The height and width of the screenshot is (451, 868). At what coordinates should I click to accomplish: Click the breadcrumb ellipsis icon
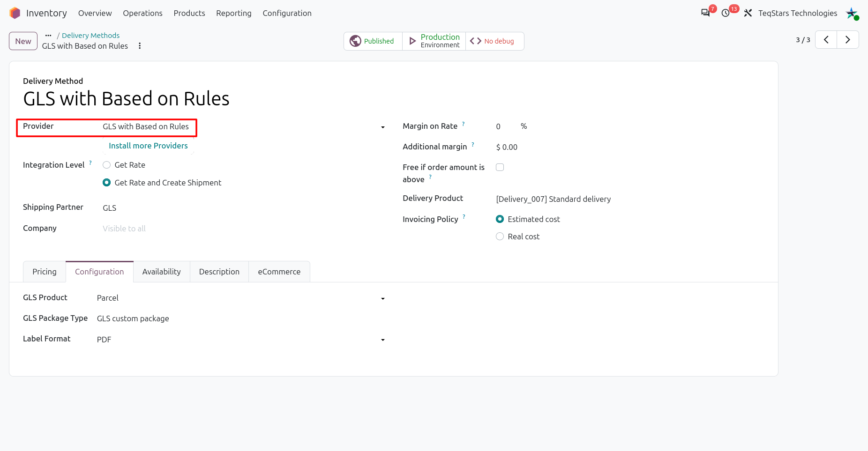(x=48, y=36)
